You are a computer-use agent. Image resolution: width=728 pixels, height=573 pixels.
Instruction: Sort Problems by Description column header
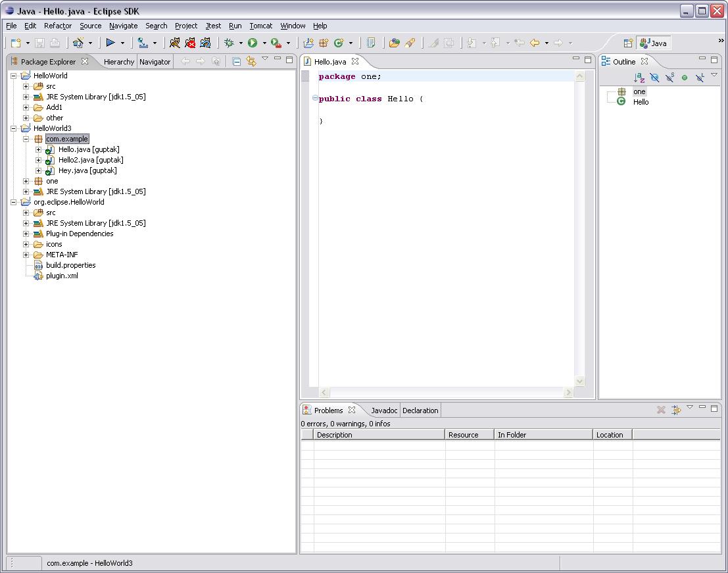tap(379, 435)
